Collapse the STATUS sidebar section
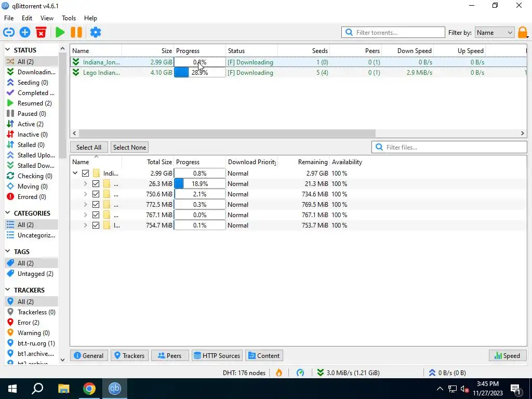532x399 pixels. pyautogui.click(x=8, y=50)
